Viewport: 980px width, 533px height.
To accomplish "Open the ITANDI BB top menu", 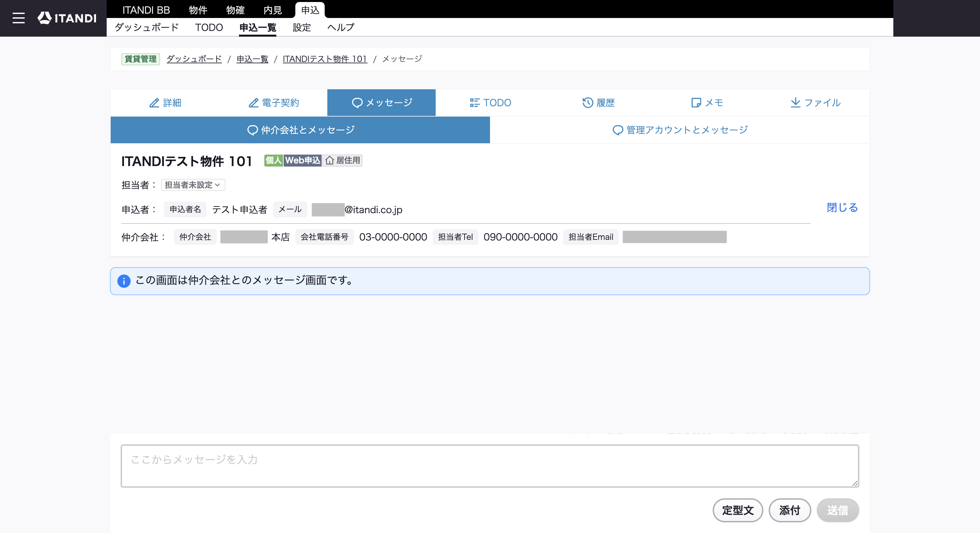I will 146,10.
